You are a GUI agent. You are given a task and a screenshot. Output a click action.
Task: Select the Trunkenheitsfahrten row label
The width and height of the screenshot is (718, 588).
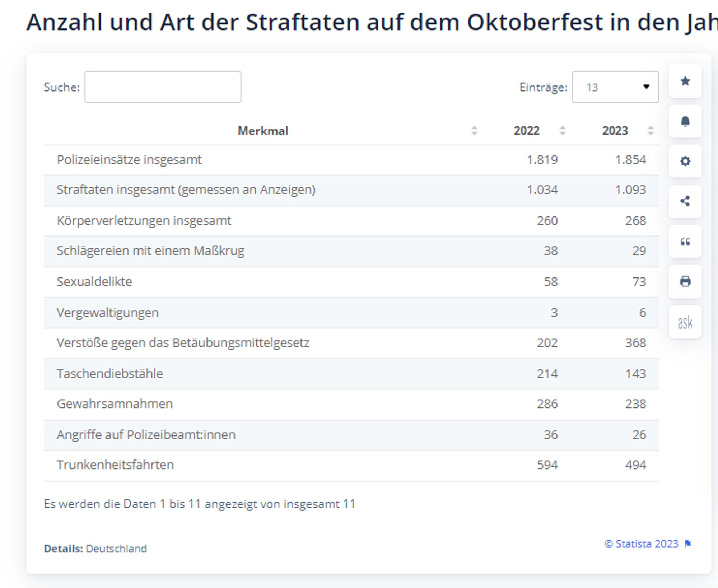pos(115,465)
